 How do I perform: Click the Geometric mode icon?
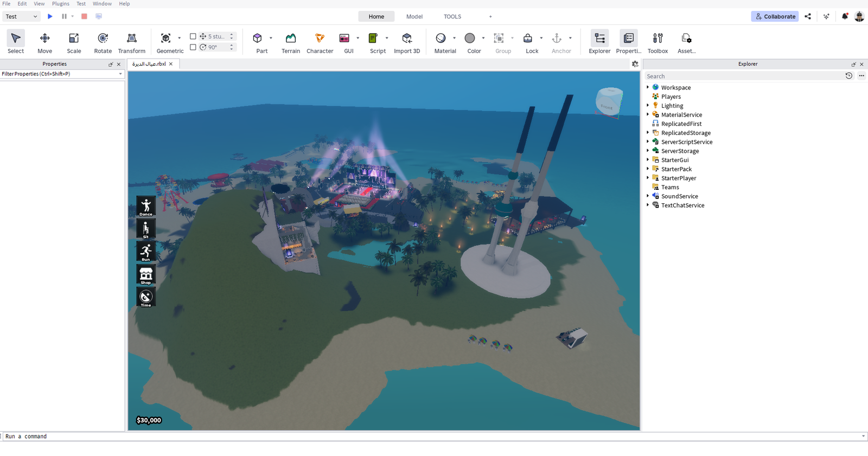coord(166,38)
